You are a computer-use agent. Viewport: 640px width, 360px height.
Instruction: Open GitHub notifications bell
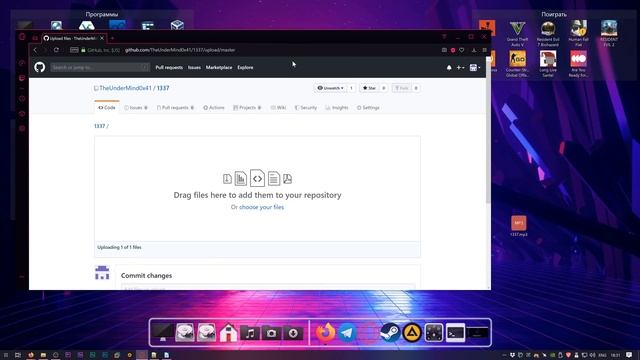[449, 67]
